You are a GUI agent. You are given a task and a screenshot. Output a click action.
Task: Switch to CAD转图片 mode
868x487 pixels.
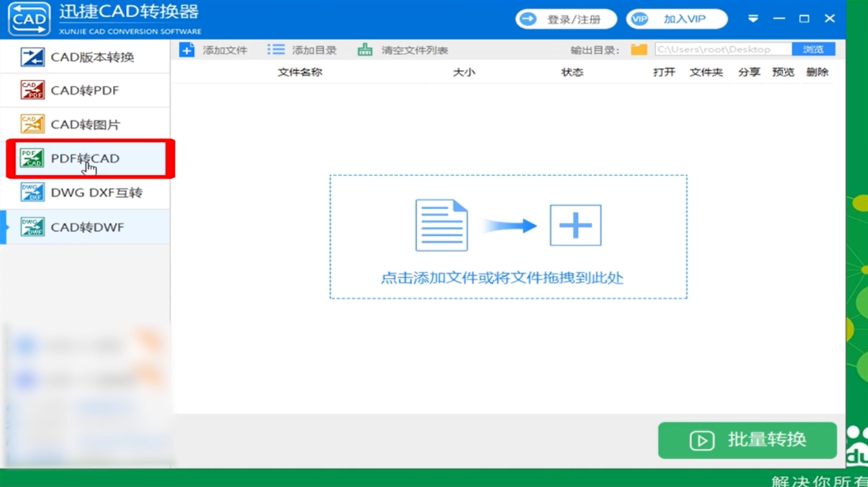(85, 125)
